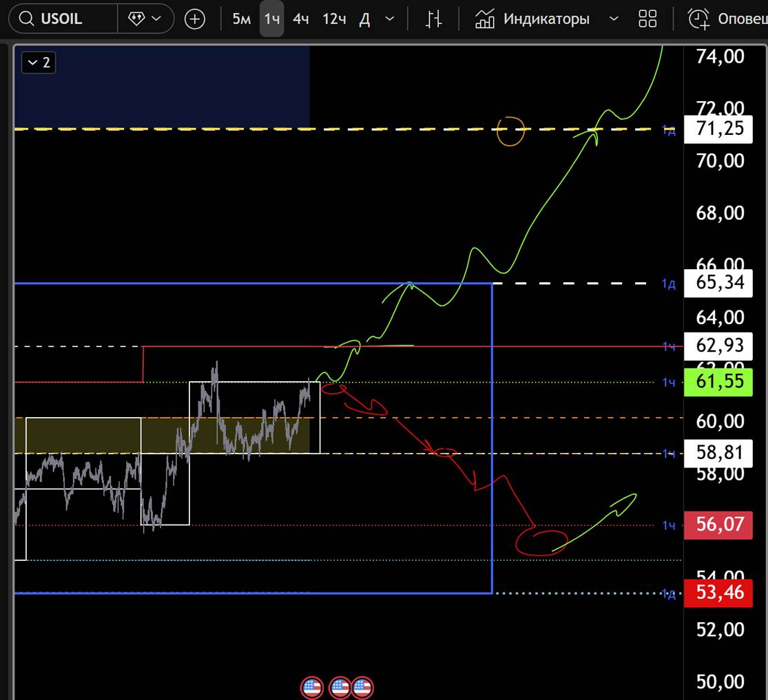Choose the Д daily timeframe
Image resolution: width=768 pixels, height=700 pixels.
(x=364, y=19)
